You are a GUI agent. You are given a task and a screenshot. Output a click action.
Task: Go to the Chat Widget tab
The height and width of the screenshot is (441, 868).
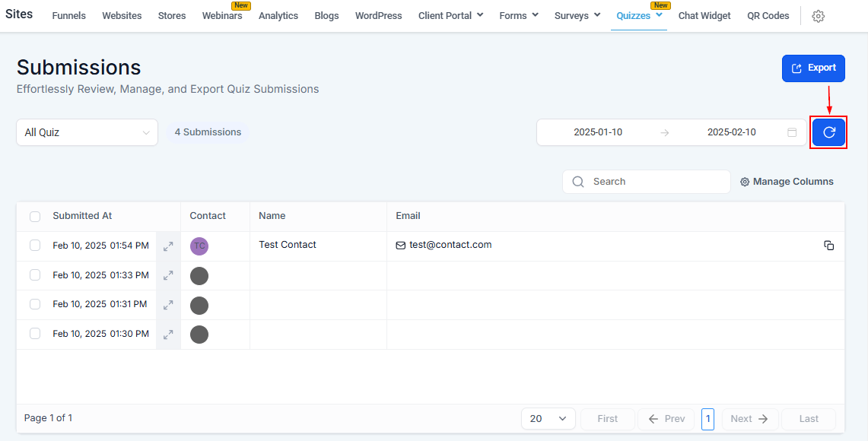[704, 16]
